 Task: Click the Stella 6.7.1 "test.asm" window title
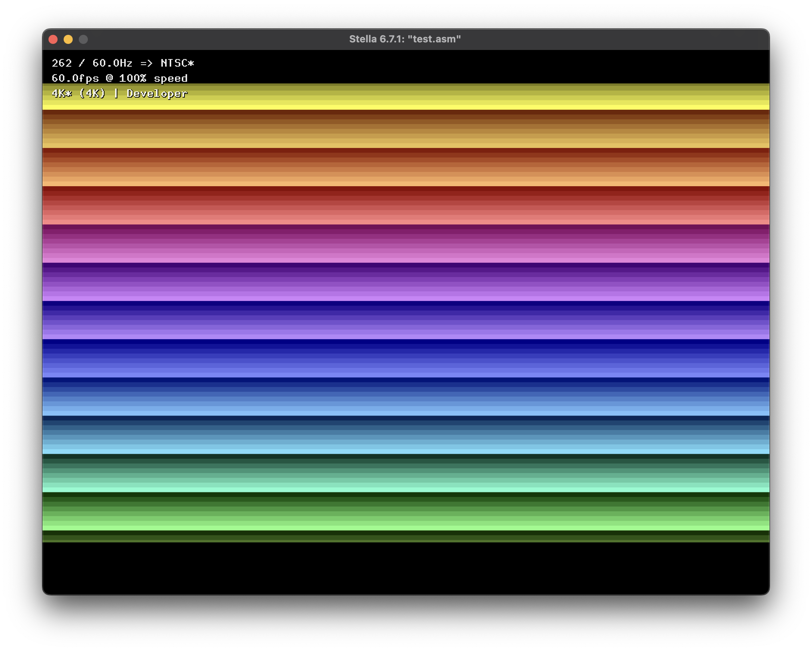point(405,39)
